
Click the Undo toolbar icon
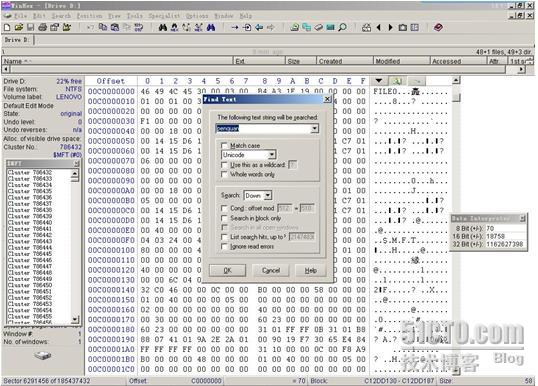tap(91, 27)
